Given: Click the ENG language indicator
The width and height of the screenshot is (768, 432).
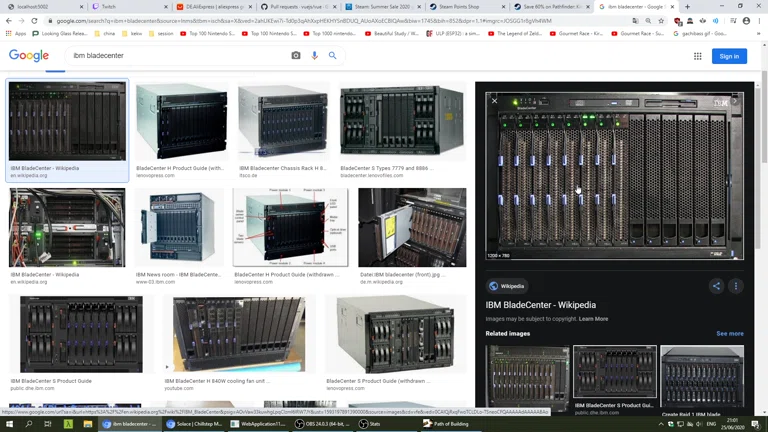Looking at the screenshot, I should tap(712, 424).
